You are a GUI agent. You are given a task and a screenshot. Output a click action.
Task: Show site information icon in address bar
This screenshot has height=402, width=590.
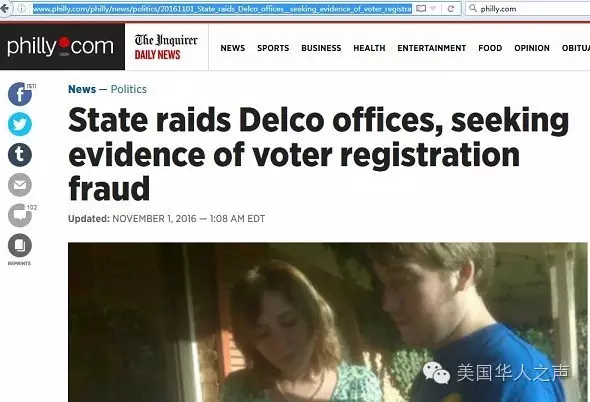coord(21,8)
